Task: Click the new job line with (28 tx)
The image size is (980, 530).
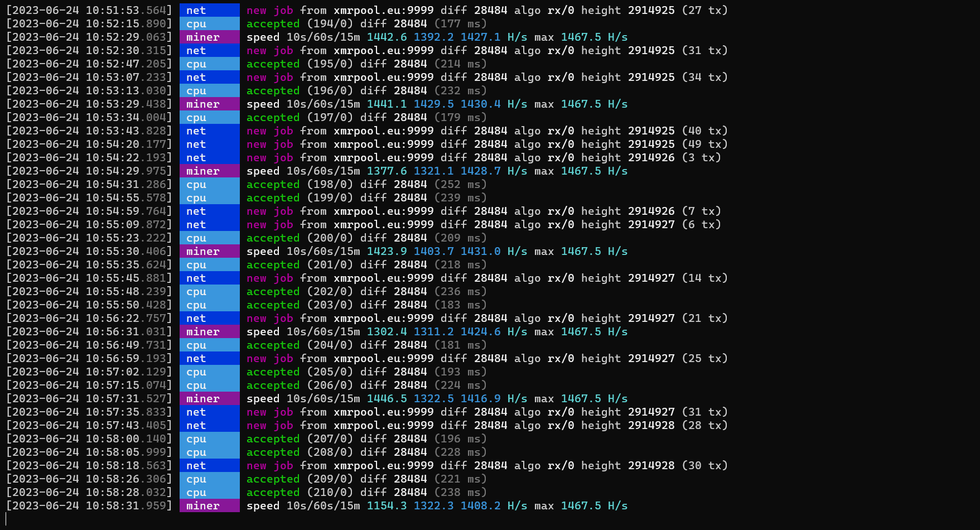Action: click(487, 425)
